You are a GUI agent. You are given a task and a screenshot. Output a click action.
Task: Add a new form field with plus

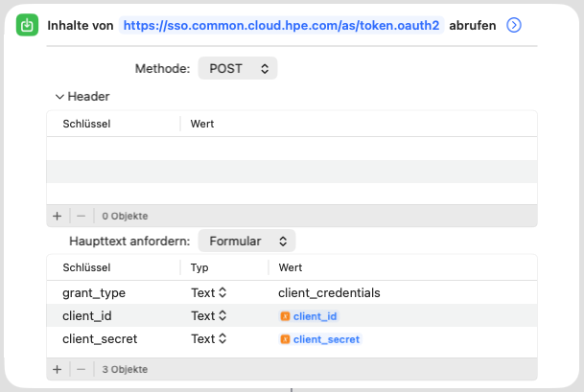click(x=57, y=369)
